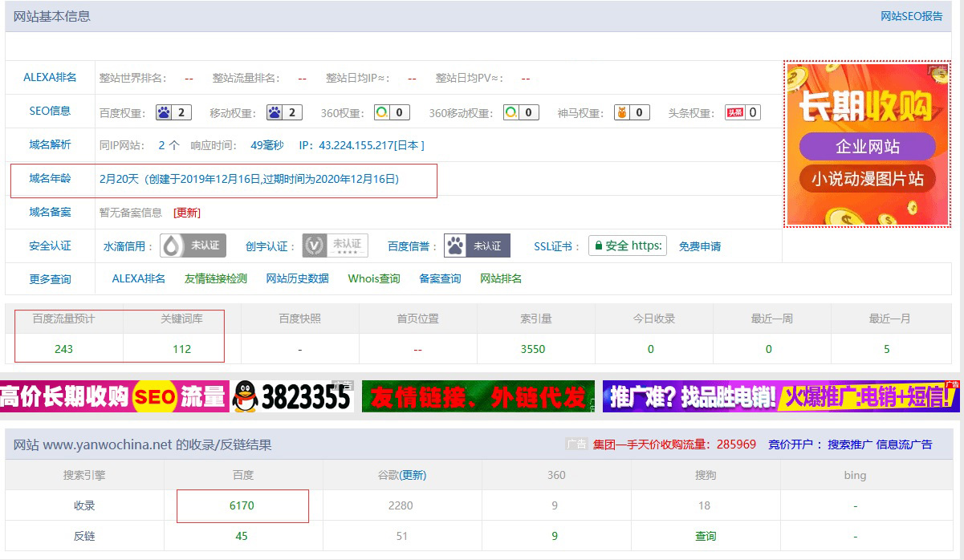
Task: Click the 首页位置 column header
Action: pos(418,319)
